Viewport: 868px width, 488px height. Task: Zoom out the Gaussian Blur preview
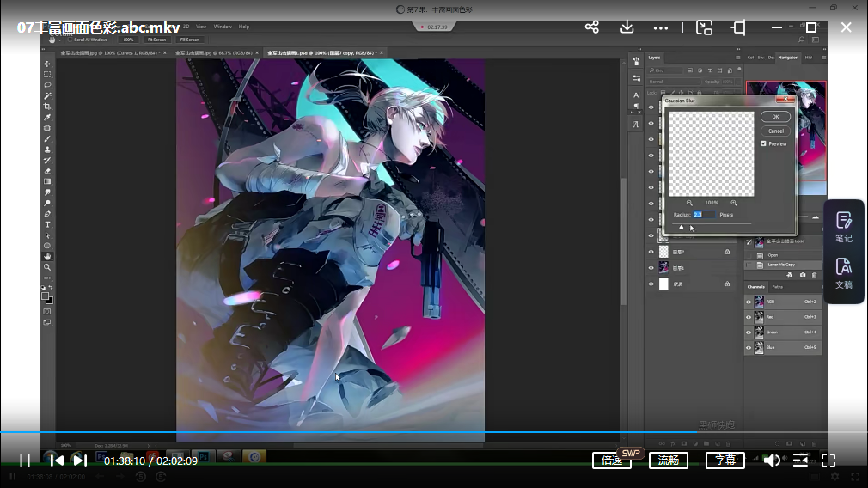click(x=689, y=203)
